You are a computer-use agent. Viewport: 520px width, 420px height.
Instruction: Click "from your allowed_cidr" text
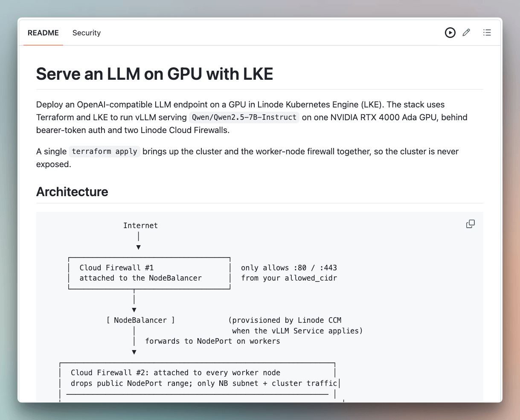click(x=289, y=278)
